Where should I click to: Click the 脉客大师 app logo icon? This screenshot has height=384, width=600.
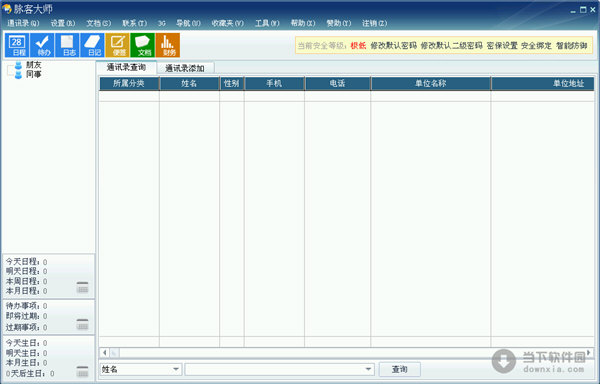coord(7,8)
